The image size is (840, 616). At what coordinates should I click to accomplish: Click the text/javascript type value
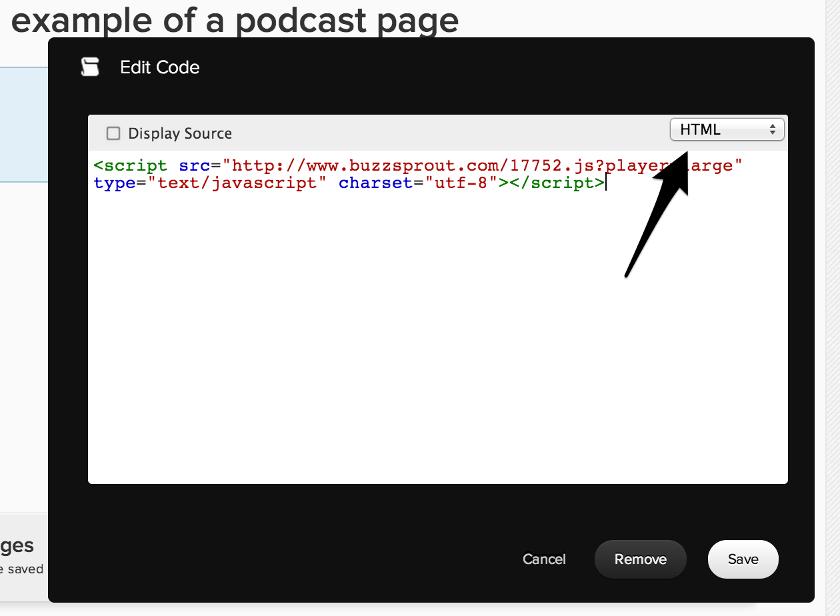point(238,183)
